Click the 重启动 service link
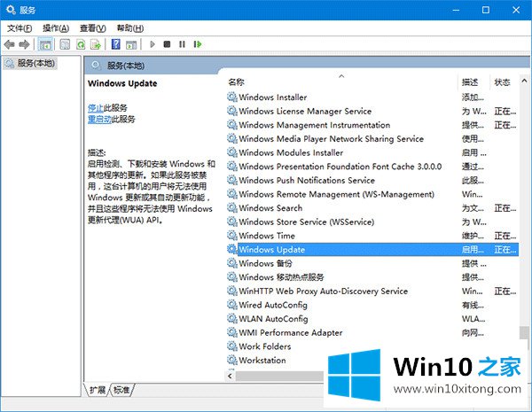The width and height of the screenshot is (532, 412). click(x=99, y=120)
